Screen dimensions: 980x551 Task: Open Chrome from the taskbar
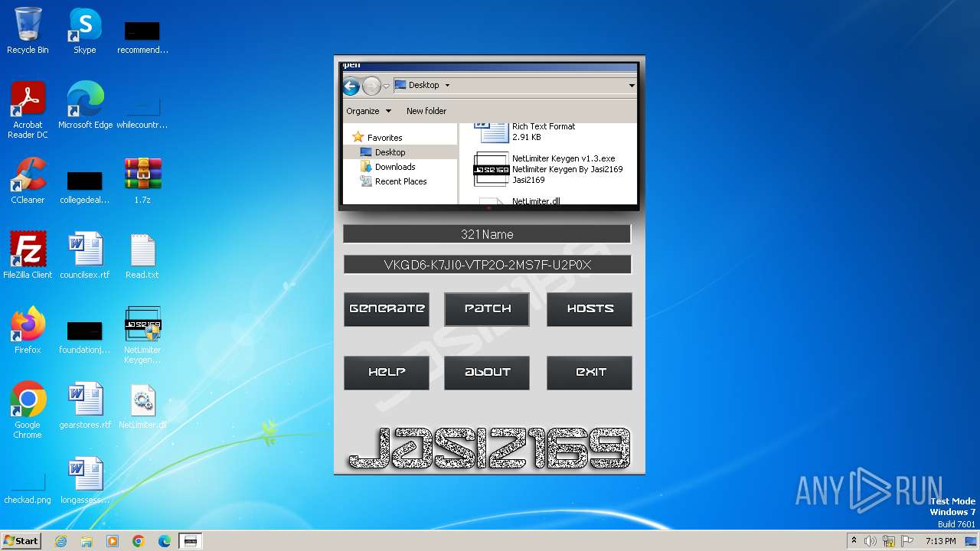[139, 541]
